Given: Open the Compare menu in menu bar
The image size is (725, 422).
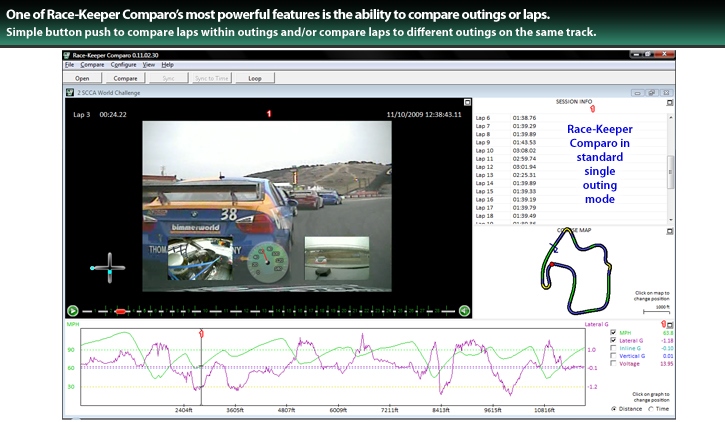Looking at the screenshot, I should point(92,64).
